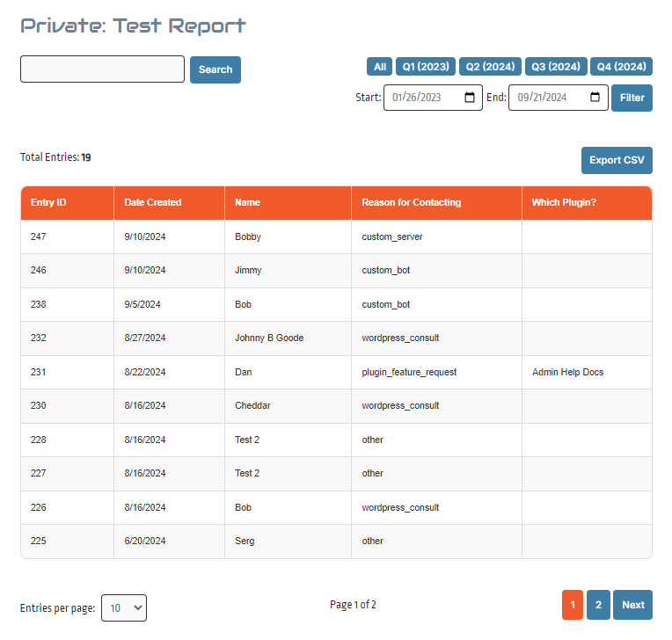Open the End date calendar picker icon
The height and width of the screenshot is (640, 672).
pyautogui.click(x=595, y=98)
